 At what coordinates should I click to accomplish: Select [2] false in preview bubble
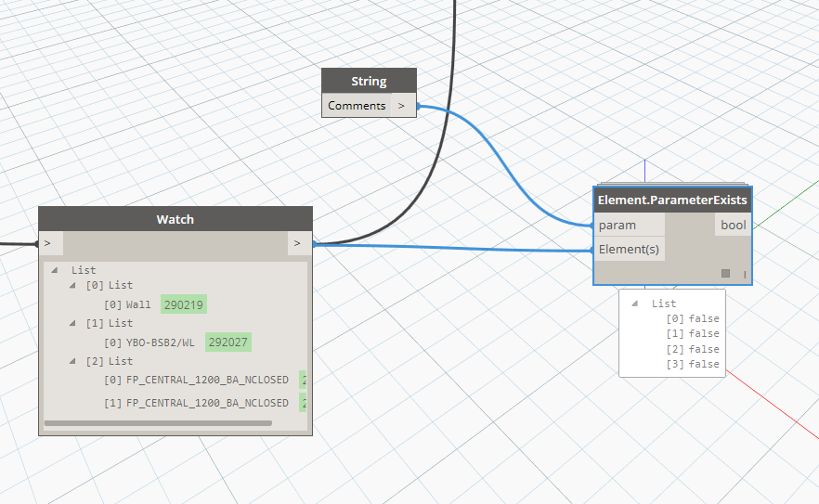click(x=693, y=349)
